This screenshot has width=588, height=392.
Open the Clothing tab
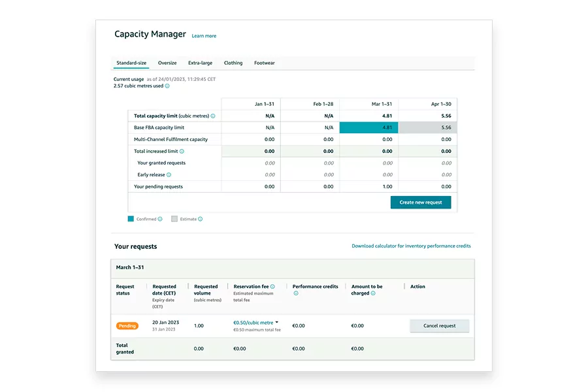(x=233, y=63)
